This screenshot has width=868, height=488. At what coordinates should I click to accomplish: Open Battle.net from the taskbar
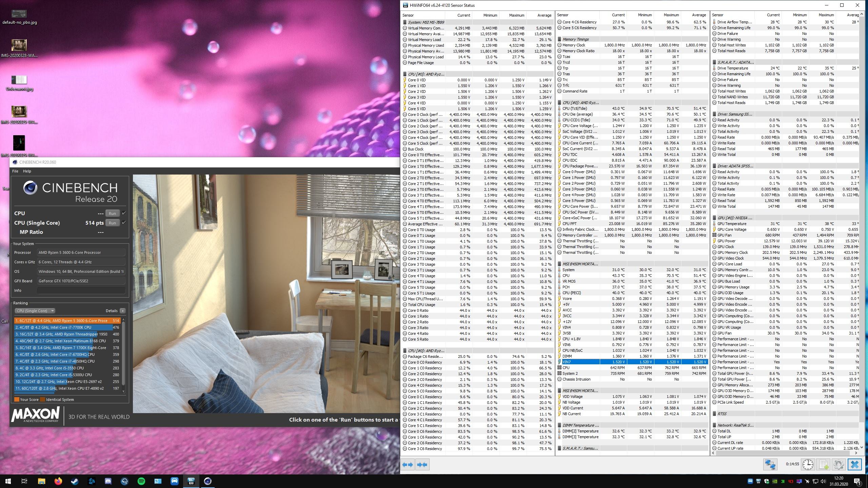tap(92, 481)
